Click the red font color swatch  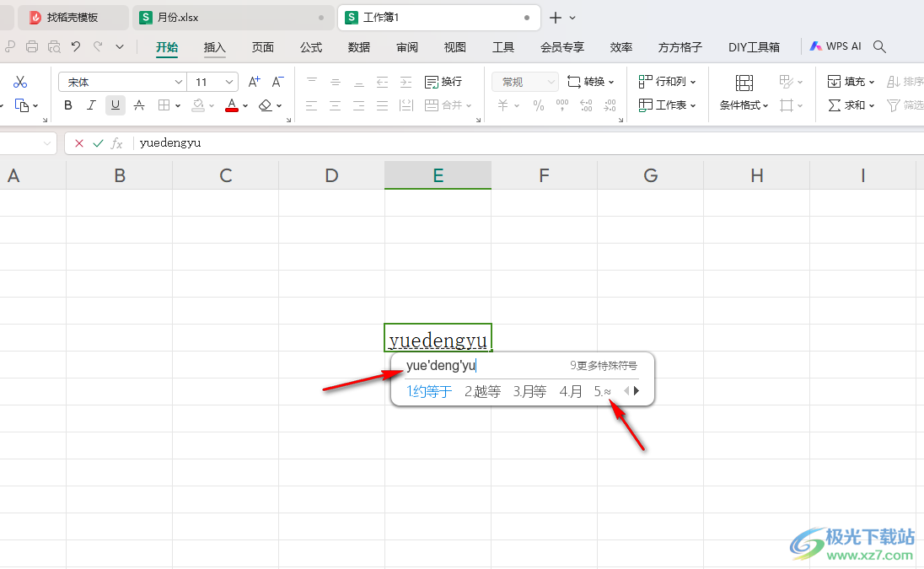pos(232,105)
